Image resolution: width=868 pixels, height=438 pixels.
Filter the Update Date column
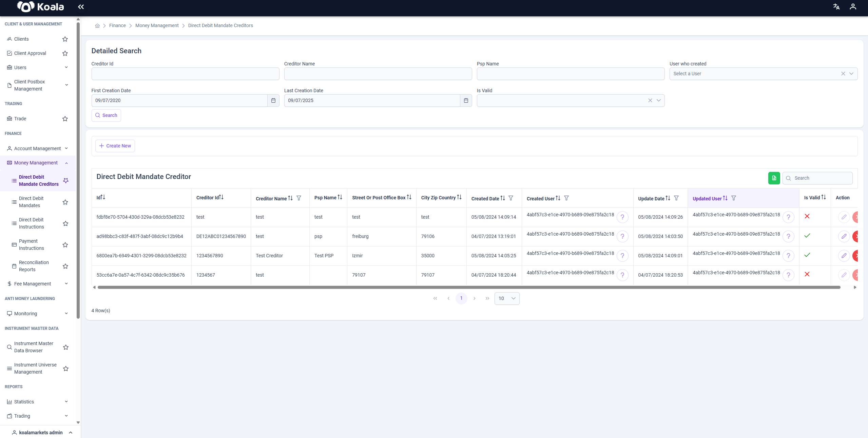pyautogui.click(x=676, y=198)
